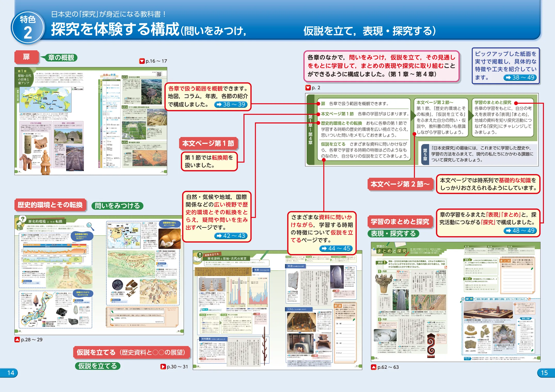Select the red 扉 label icon
Image resolution: width=555 pixels, height=392 pixels.
pos(27,58)
